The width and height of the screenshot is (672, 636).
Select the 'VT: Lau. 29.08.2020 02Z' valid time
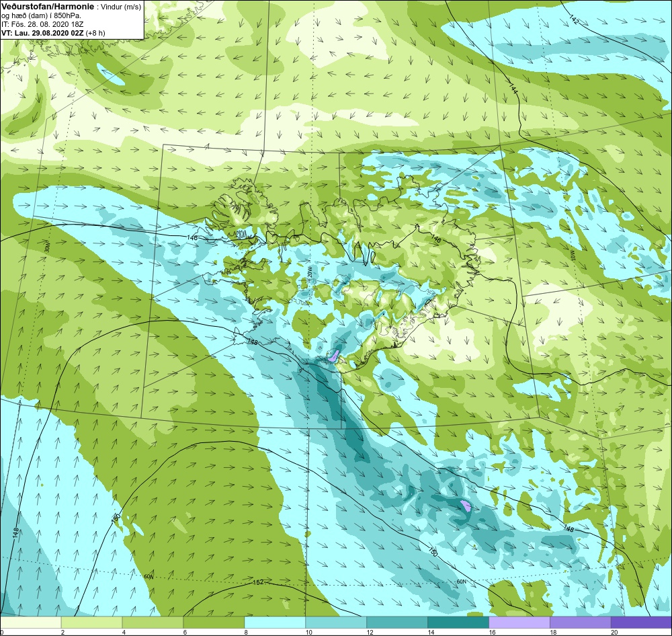(42, 32)
